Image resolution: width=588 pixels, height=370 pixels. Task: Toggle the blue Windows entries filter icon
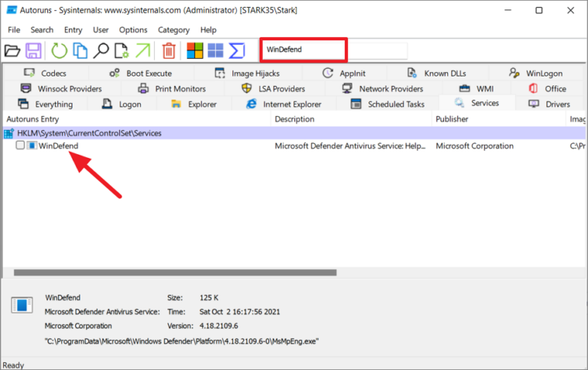click(x=215, y=50)
